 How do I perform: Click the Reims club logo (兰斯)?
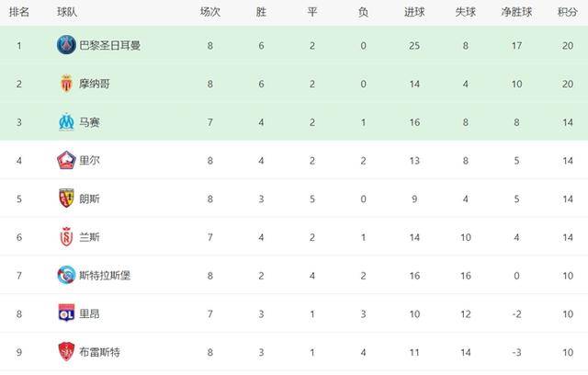[x=66, y=236]
